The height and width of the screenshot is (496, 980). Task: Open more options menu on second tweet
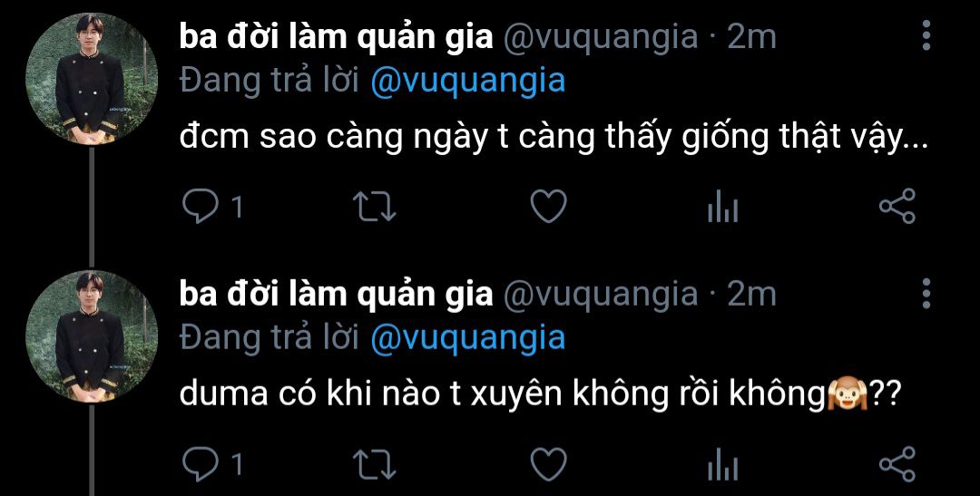926,294
